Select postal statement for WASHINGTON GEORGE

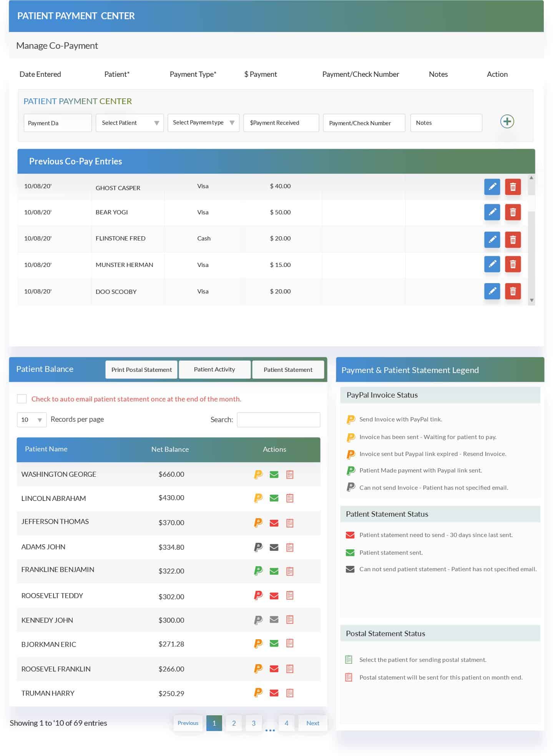290,474
